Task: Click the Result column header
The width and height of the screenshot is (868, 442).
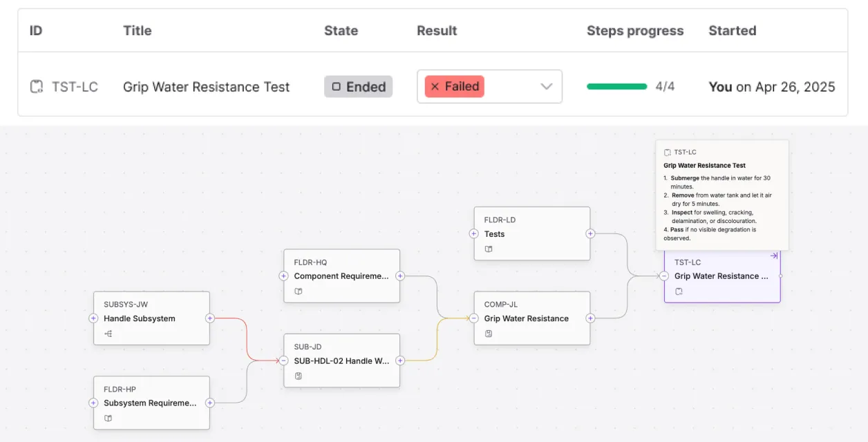Action: click(437, 30)
